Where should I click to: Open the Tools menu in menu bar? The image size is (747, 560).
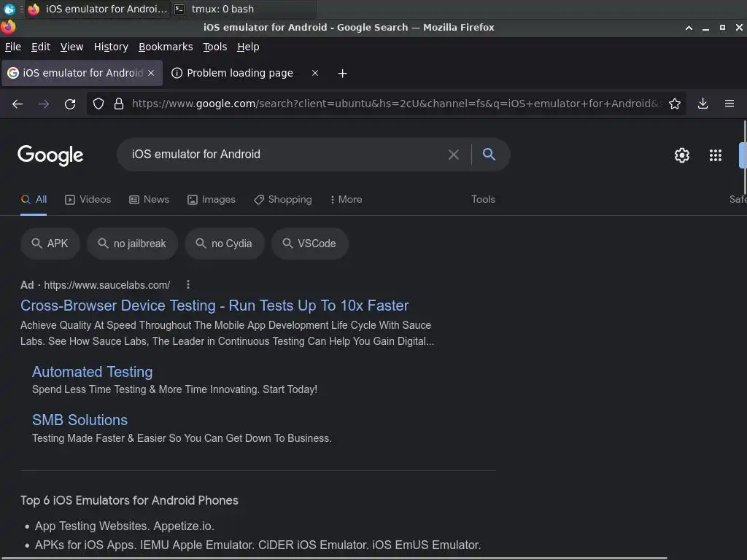pos(215,47)
